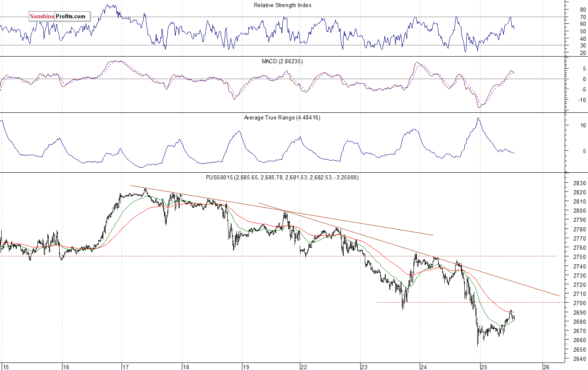Click date label 17 on time axis
This screenshot has height=370, width=588.
126,367
